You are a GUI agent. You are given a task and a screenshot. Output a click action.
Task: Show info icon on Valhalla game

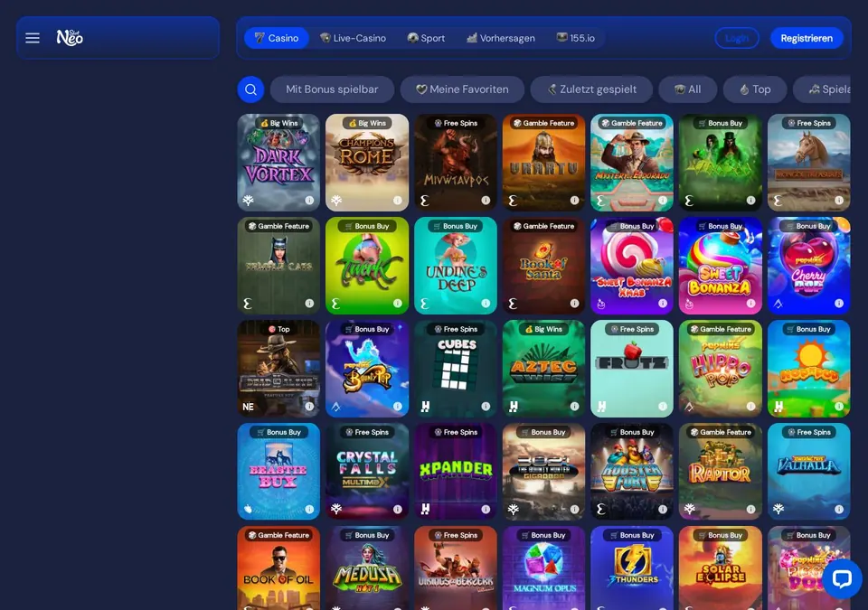pyautogui.click(x=839, y=510)
